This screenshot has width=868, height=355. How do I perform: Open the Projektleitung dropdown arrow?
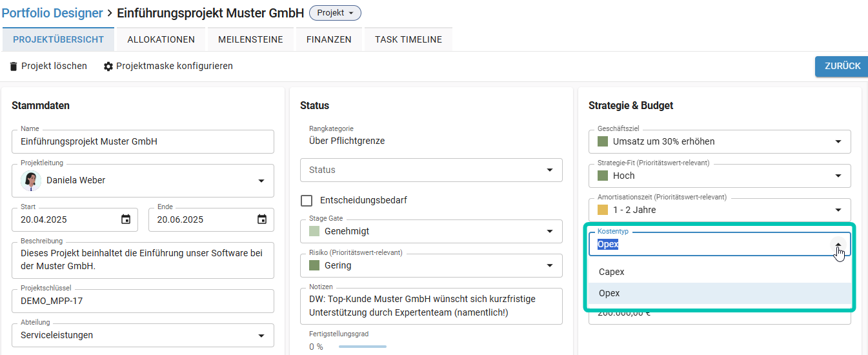coord(261,181)
